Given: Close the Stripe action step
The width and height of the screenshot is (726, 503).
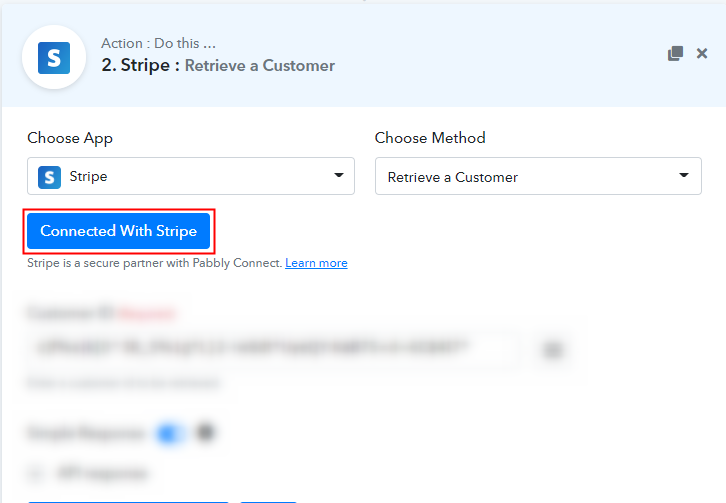Looking at the screenshot, I should pyautogui.click(x=702, y=53).
